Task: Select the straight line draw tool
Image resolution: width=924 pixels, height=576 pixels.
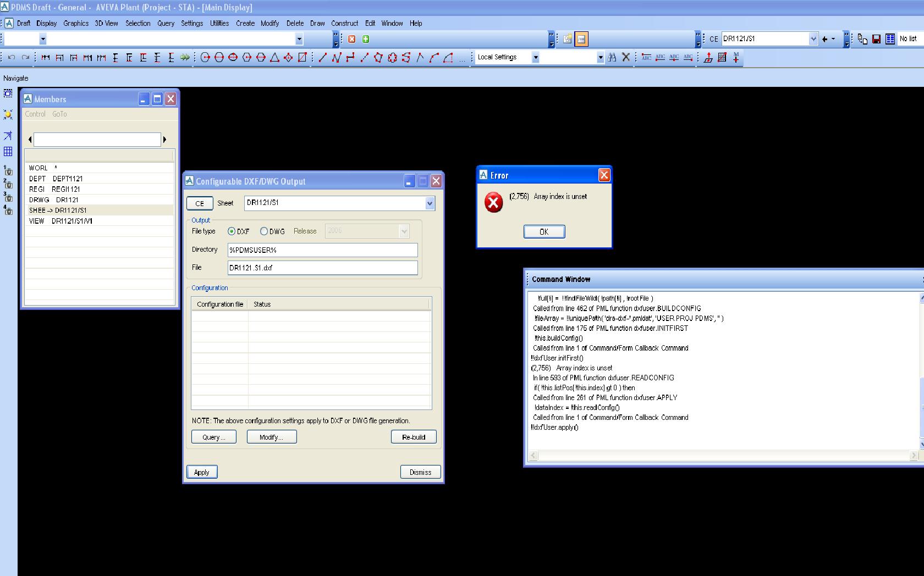Action: (x=322, y=57)
